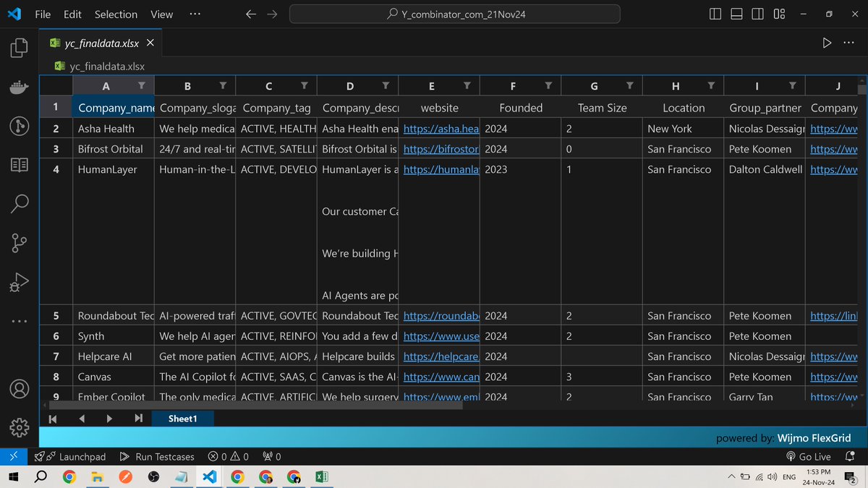Screen dimensions: 868x488
Task: Expand hidden menus via title bar ellipsis
Action: tap(195, 14)
